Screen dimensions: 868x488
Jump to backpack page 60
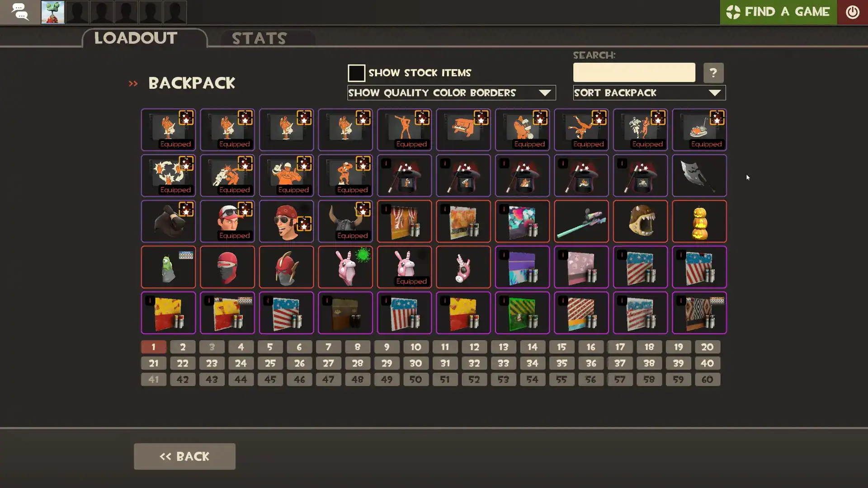[x=707, y=380]
